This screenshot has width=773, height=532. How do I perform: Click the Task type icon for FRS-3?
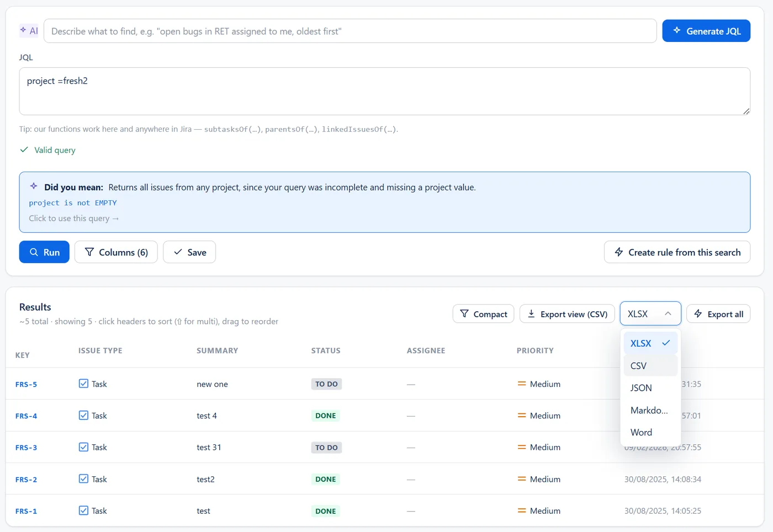83,447
